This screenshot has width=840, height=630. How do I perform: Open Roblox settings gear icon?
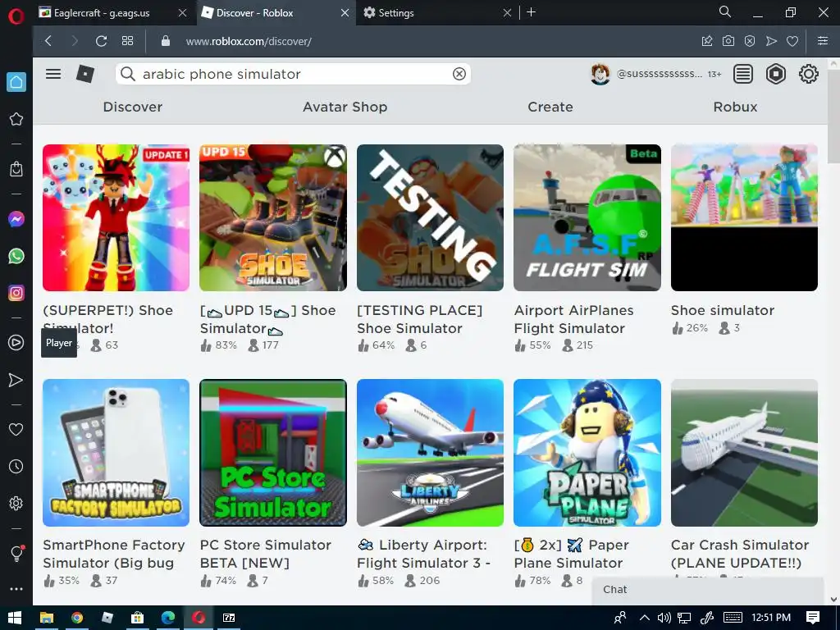(808, 74)
